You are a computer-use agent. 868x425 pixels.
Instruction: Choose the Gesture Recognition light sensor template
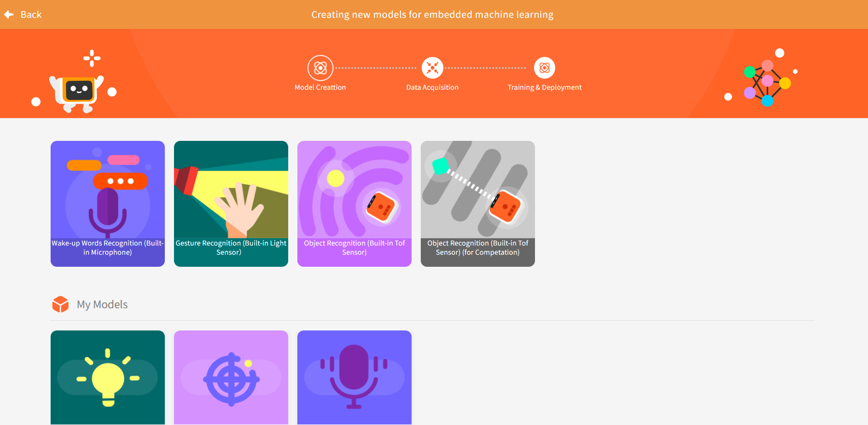click(x=231, y=203)
